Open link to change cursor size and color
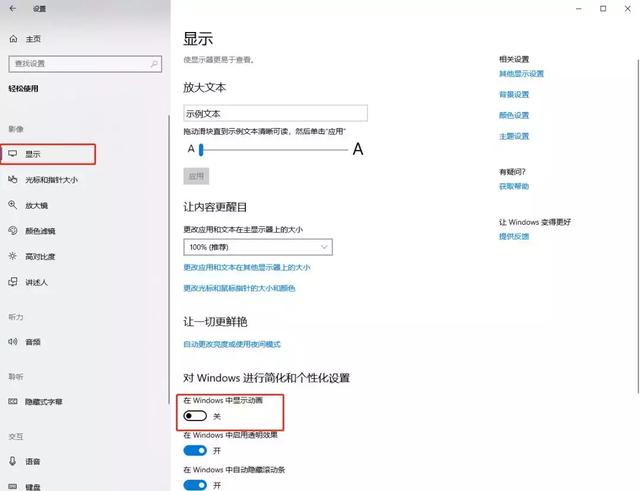 click(239, 288)
